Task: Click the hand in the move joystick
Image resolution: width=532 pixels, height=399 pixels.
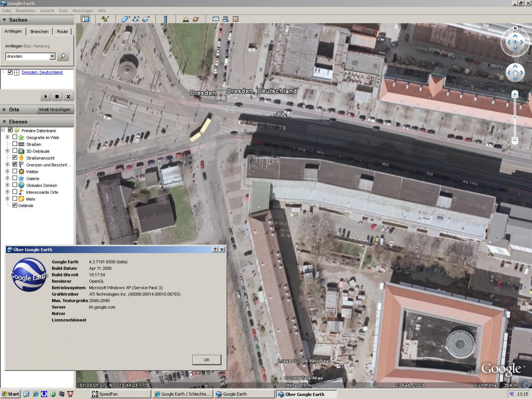Action: (x=515, y=72)
